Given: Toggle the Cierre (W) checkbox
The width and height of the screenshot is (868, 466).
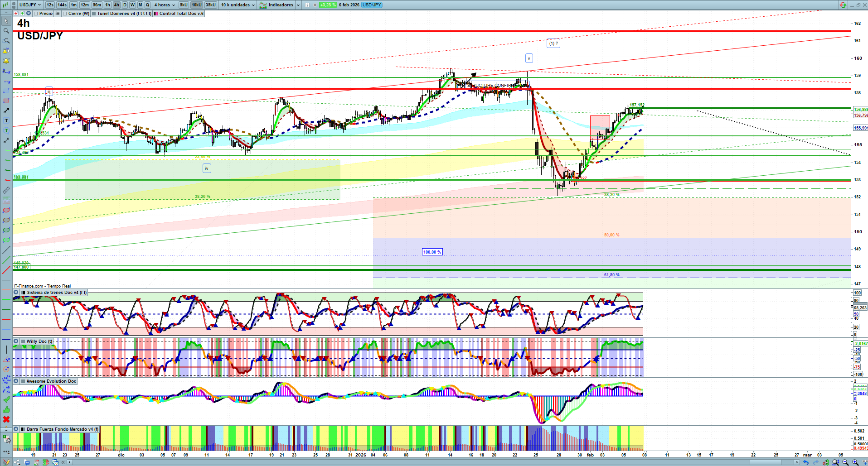Looking at the screenshot, I should 65,14.
